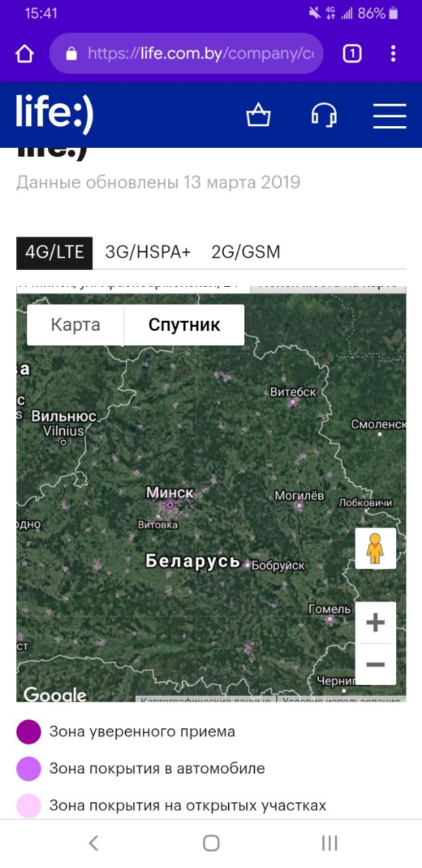Image resolution: width=422 pixels, height=868 pixels.
Task: Tap the Android back navigation button
Action: tap(94, 843)
